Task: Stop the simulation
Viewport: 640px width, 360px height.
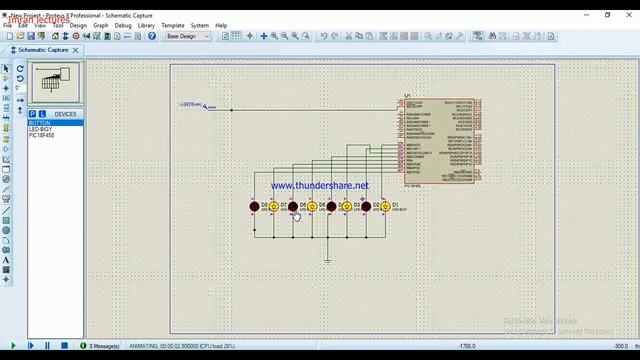Action: [x=64, y=346]
